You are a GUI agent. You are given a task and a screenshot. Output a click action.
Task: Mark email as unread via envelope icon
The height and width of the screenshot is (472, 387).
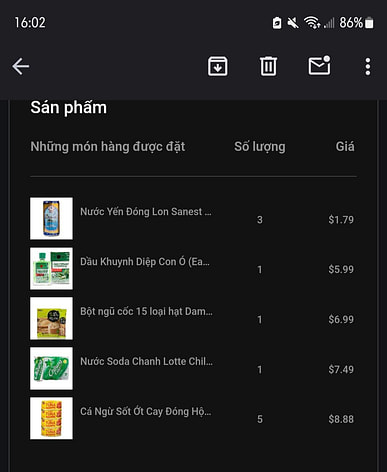[x=319, y=65]
